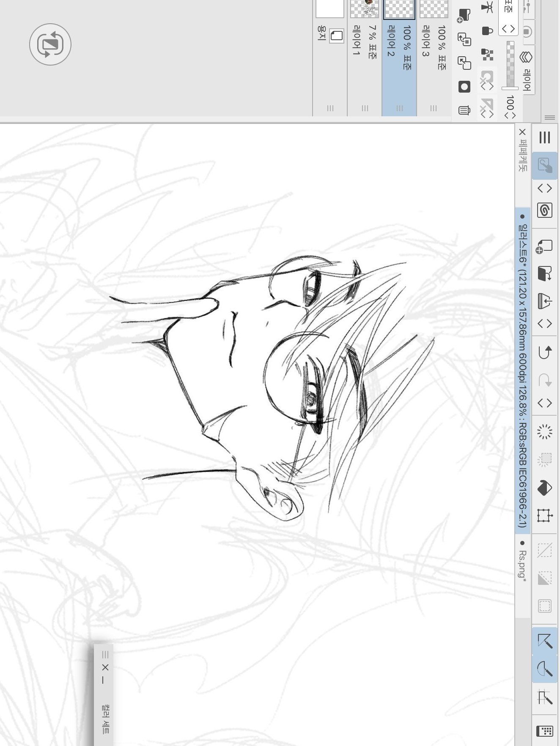Click the Create layer mask icon
Viewport: 560px width, 746px height.
point(464,87)
